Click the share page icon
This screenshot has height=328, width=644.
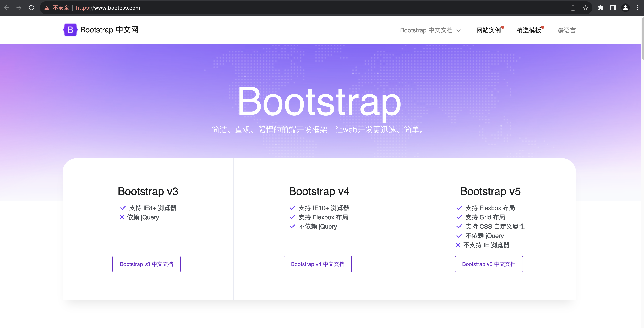click(573, 8)
